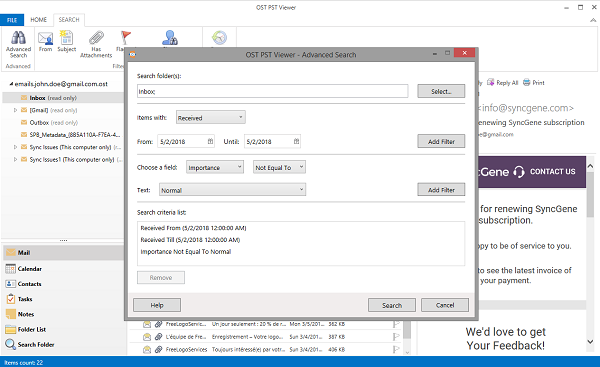Viewport: 600px width, 367px height.
Task: Click the Search folder(s) input field
Action: 272,91
